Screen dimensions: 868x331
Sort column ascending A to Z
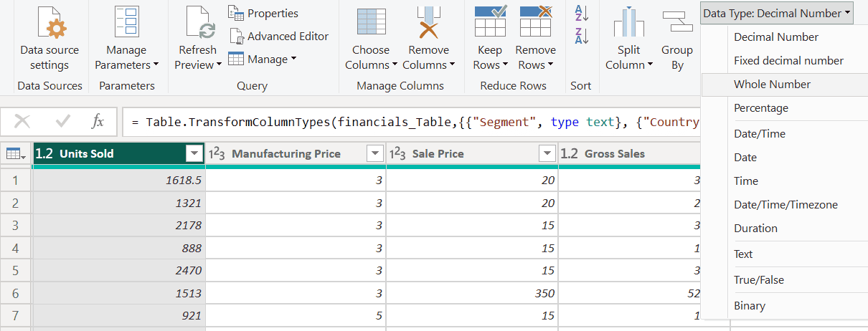click(580, 12)
